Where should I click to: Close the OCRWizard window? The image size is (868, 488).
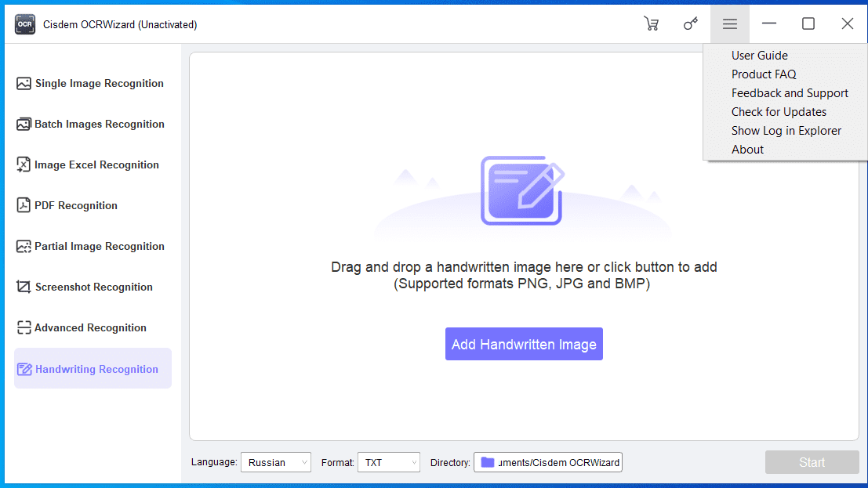point(847,23)
